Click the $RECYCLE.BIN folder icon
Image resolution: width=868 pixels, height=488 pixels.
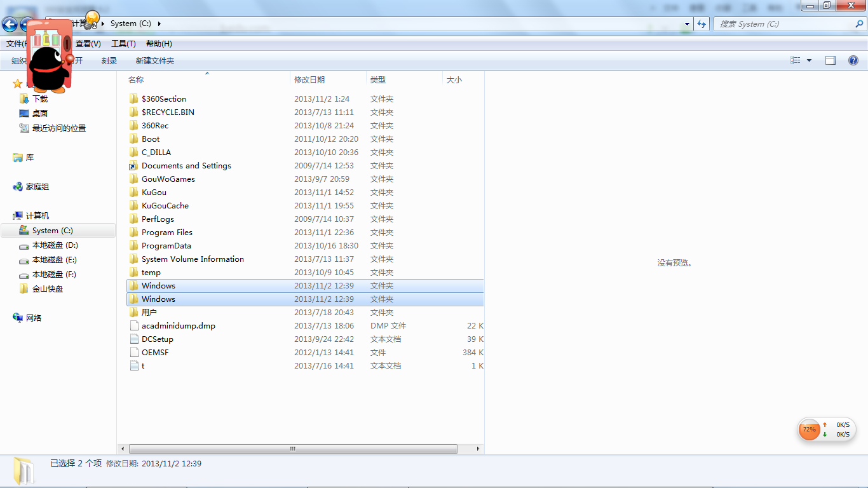(x=133, y=112)
